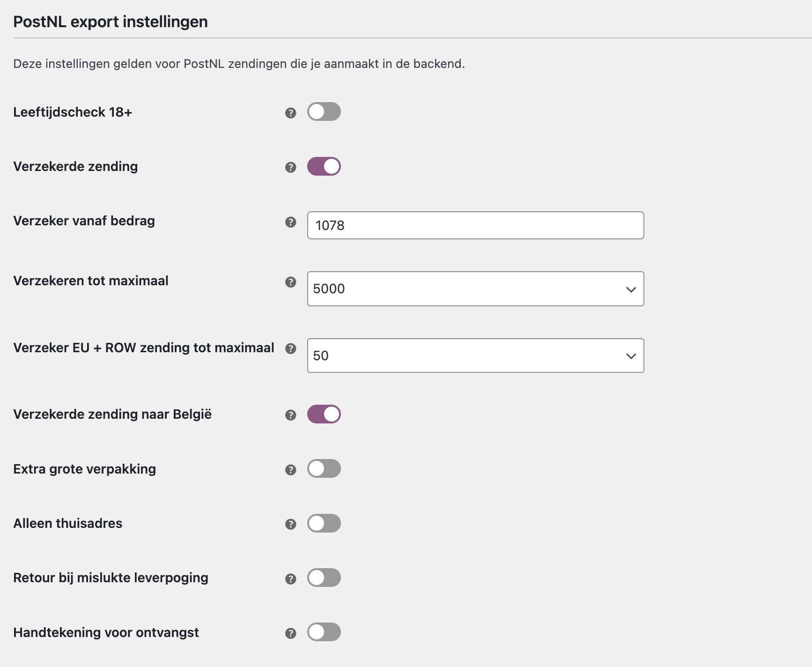Click help icon for Retour bij mislukte leverpoging
The image size is (812, 667).
click(291, 578)
